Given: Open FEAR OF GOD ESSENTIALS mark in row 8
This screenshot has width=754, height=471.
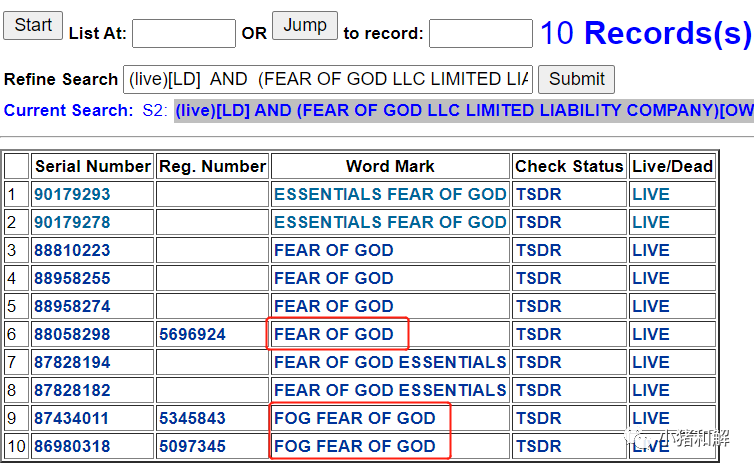Looking at the screenshot, I should (390, 390).
